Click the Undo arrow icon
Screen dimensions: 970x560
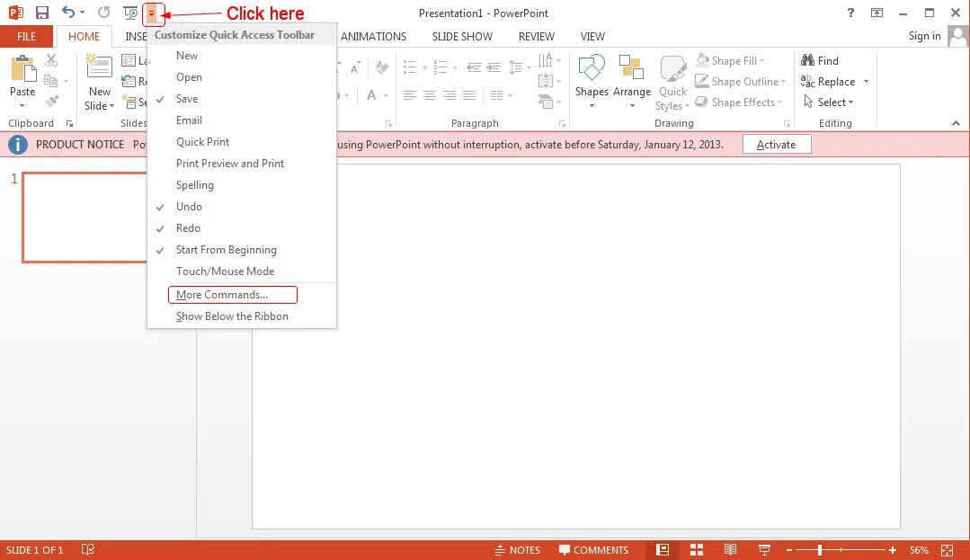point(68,12)
